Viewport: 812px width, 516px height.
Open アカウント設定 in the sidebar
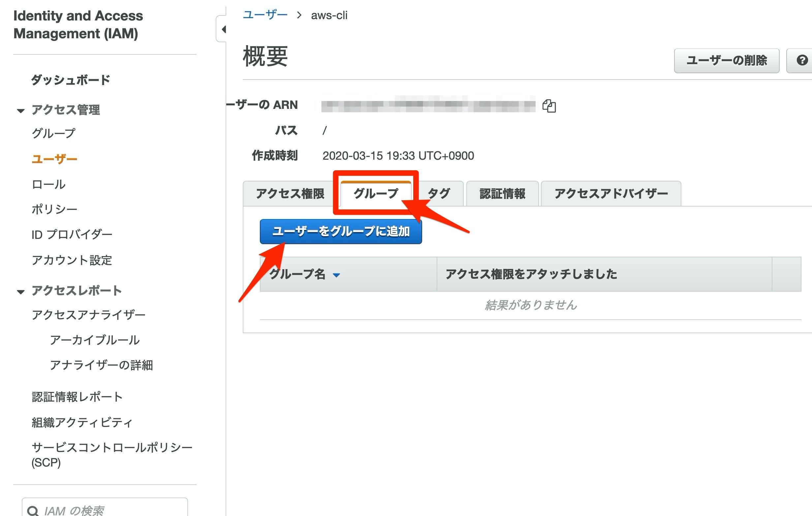72,260
